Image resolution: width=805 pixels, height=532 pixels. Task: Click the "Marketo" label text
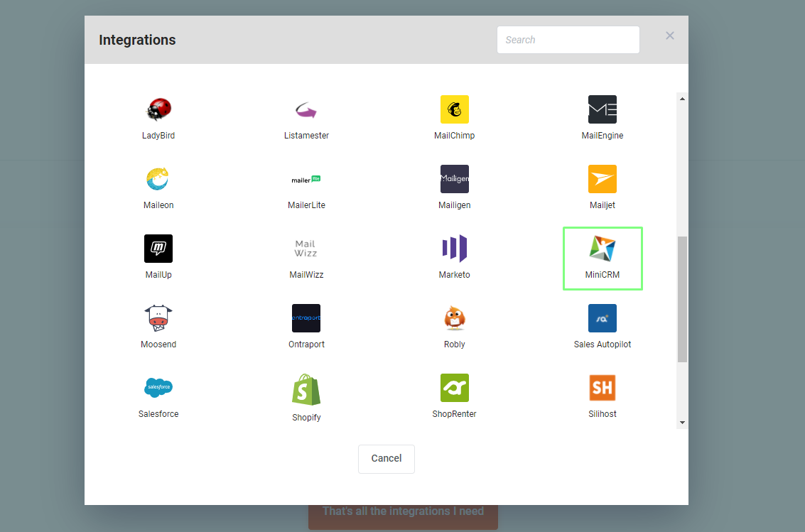click(454, 274)
